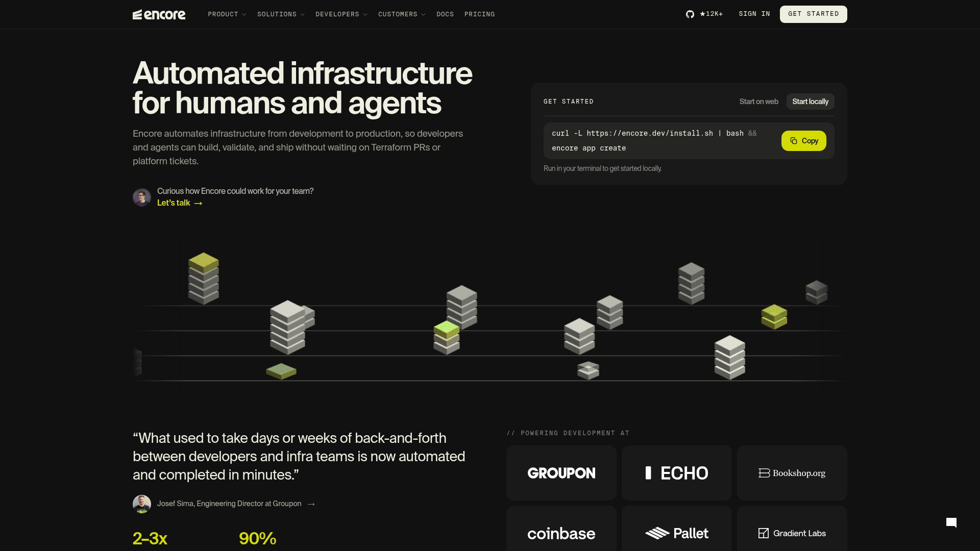Screen dimensions: 980x551
Task: Click the curl install command text
Action: [654, 141]
